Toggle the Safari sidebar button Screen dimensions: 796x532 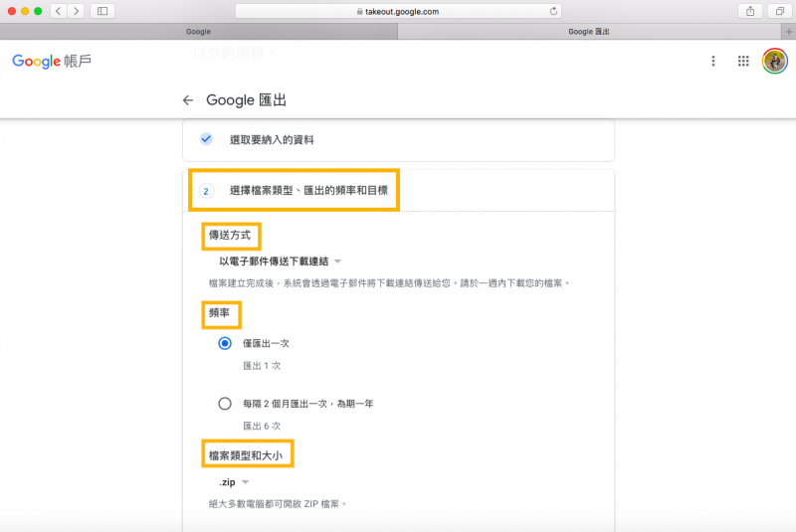point(102,11)
